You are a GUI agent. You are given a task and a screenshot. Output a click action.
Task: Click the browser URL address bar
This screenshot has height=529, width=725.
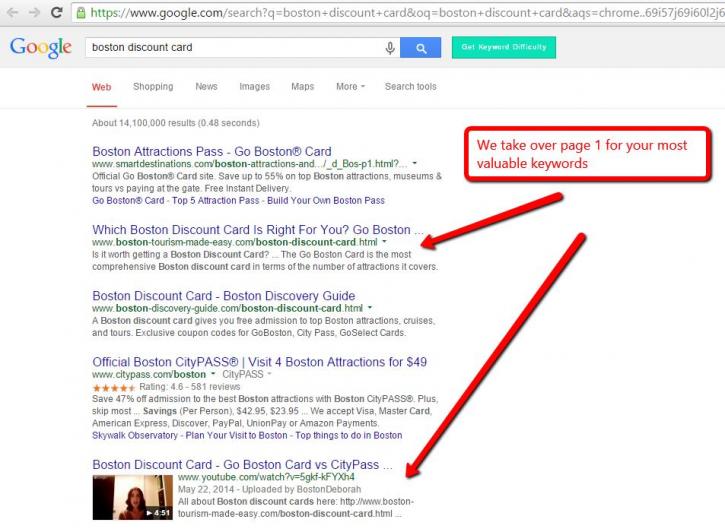click(398, 13)
